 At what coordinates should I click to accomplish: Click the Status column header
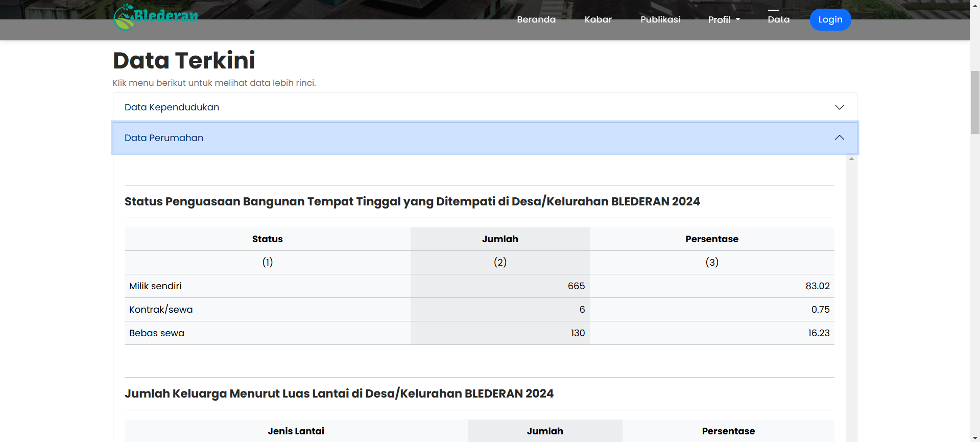[267, 239]
